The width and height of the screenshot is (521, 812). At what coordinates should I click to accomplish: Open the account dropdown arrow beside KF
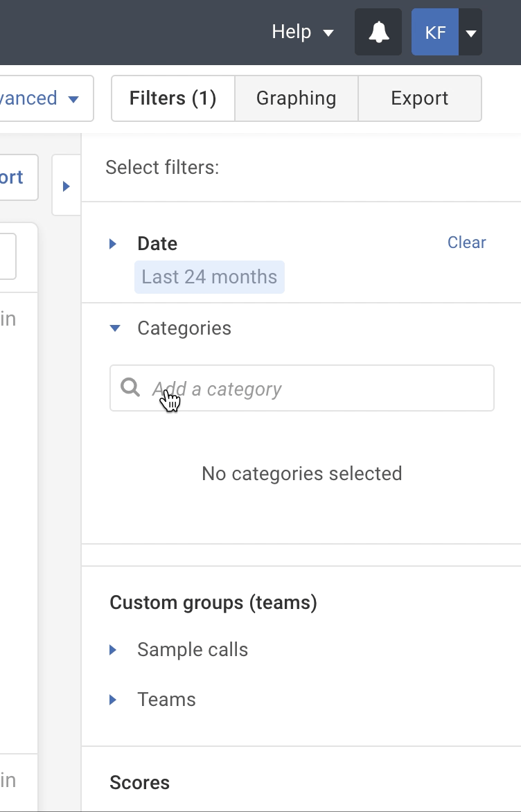[471, 33]
